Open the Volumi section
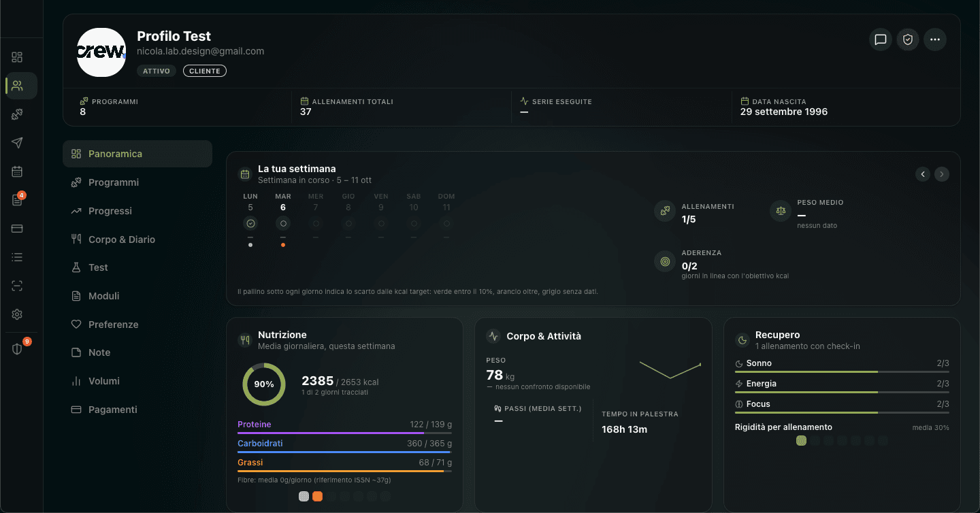The image size is (980, 513). pos(137,381)
